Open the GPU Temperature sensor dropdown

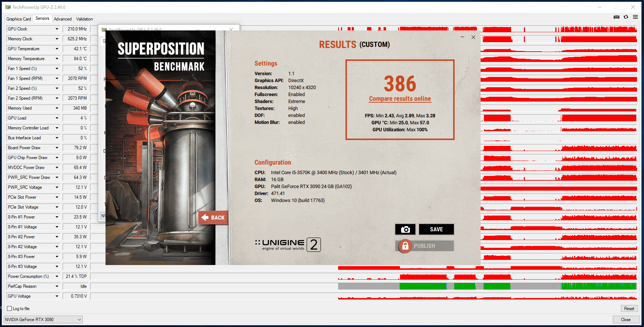pyautogui.click(x=57, y=49)
